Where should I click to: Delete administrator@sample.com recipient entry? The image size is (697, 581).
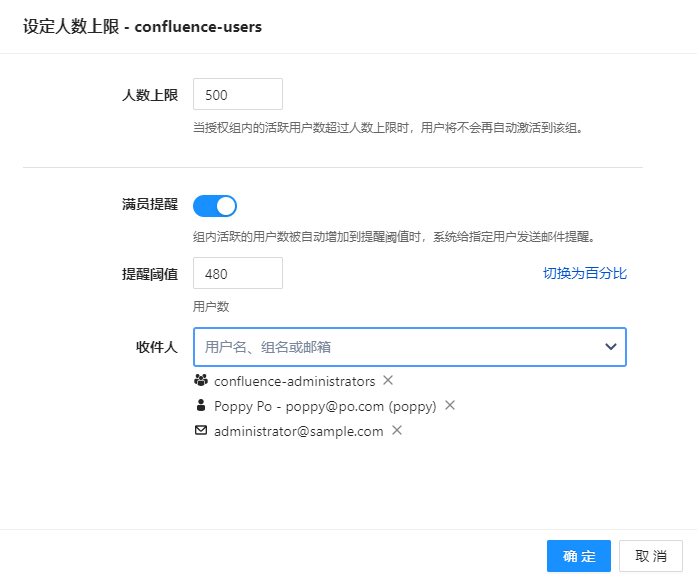pos(397,431)
